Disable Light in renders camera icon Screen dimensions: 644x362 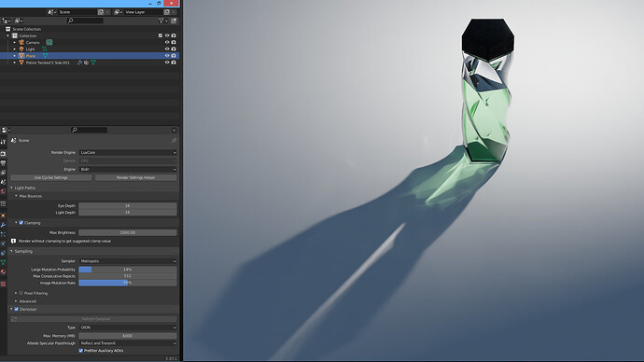tap(174, 49)
